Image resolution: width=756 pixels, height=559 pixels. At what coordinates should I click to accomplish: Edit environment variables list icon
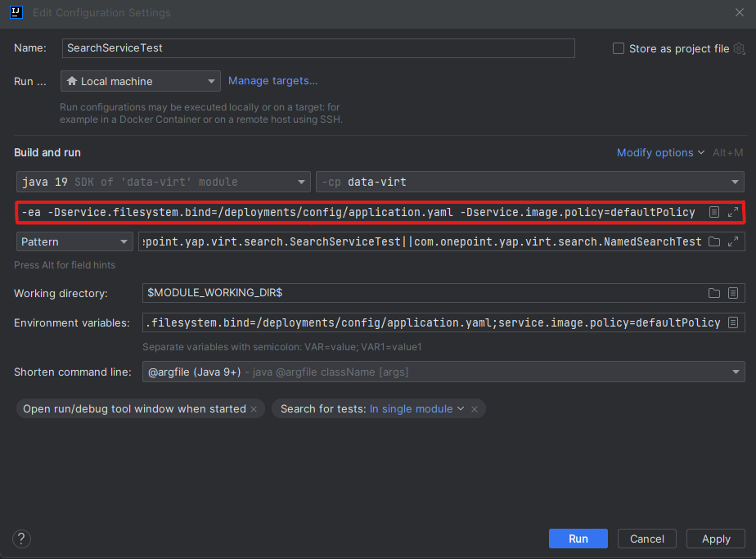click(x=733, y=322)
